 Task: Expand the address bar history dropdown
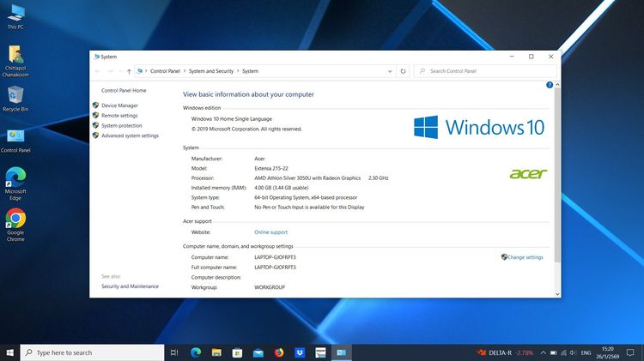coord(391,71)
